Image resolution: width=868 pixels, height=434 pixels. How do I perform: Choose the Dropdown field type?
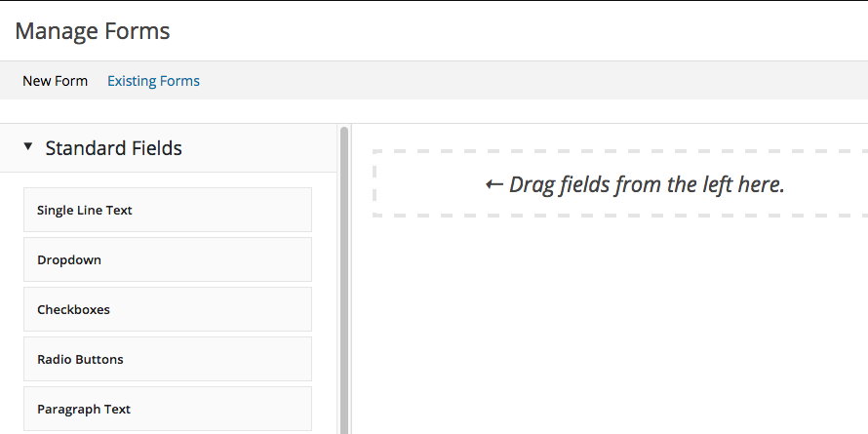[x=168, y=259]
